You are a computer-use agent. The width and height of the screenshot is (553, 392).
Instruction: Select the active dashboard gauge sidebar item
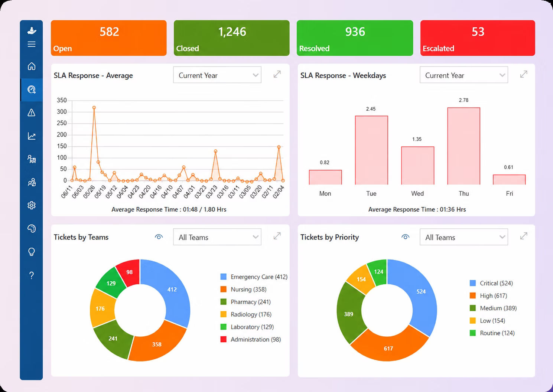coord(32,89)
